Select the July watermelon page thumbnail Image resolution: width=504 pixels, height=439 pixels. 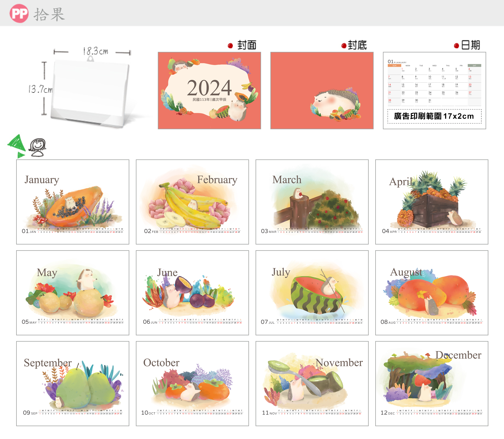tap(312, 293)
